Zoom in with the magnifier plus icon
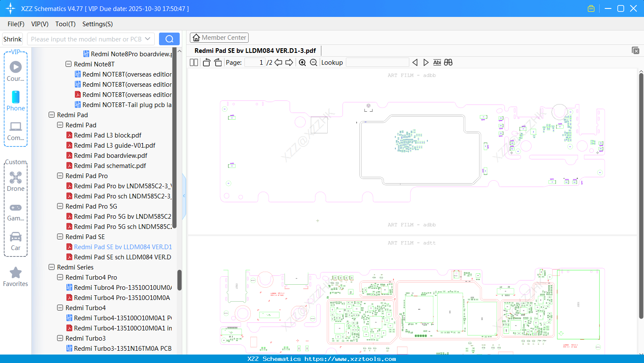644x363 pixels. pos(302,63)
